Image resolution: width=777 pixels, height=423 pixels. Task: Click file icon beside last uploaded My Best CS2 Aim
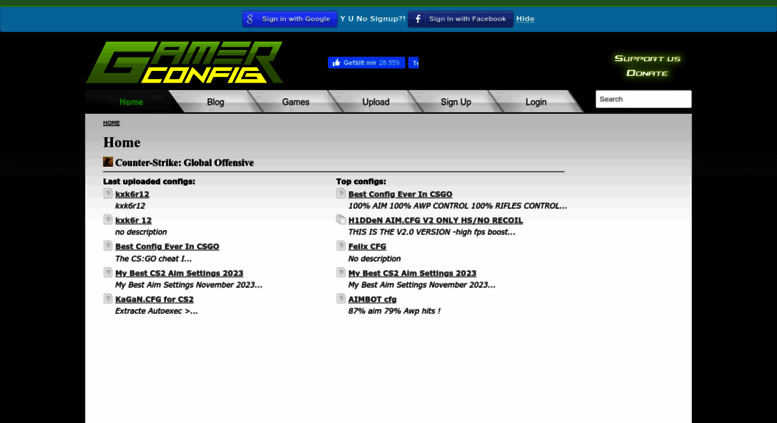108,272
